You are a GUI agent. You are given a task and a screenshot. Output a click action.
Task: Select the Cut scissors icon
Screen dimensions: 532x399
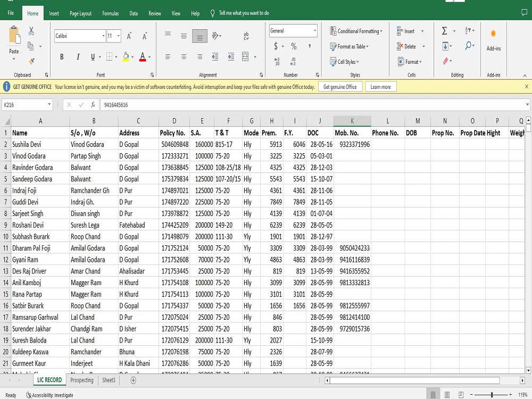(31, 31)
